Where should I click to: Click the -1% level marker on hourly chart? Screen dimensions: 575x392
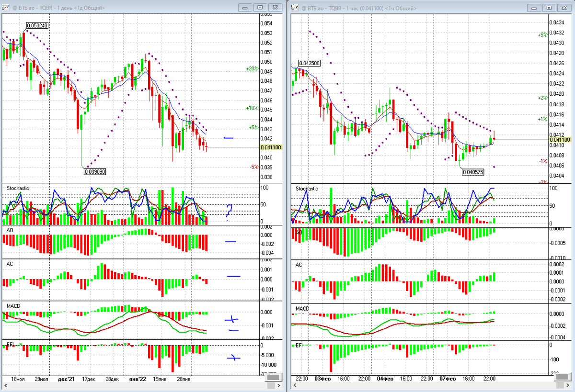543,161
